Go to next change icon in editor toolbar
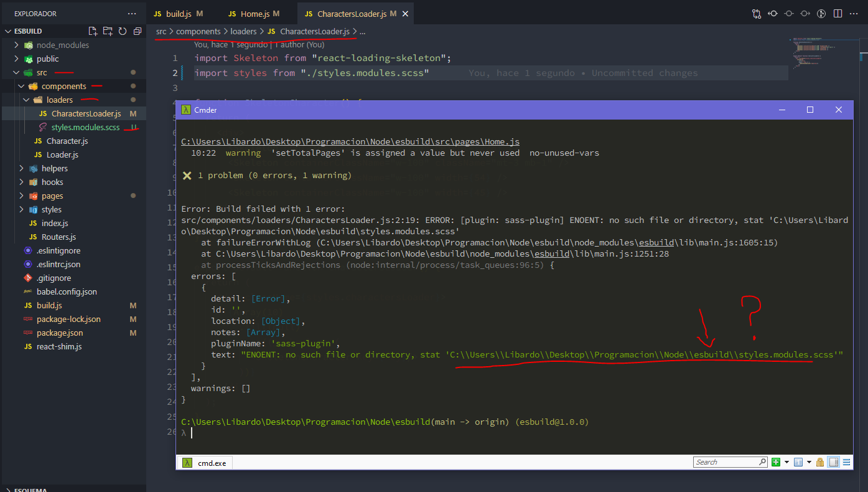 coord(805,14)
